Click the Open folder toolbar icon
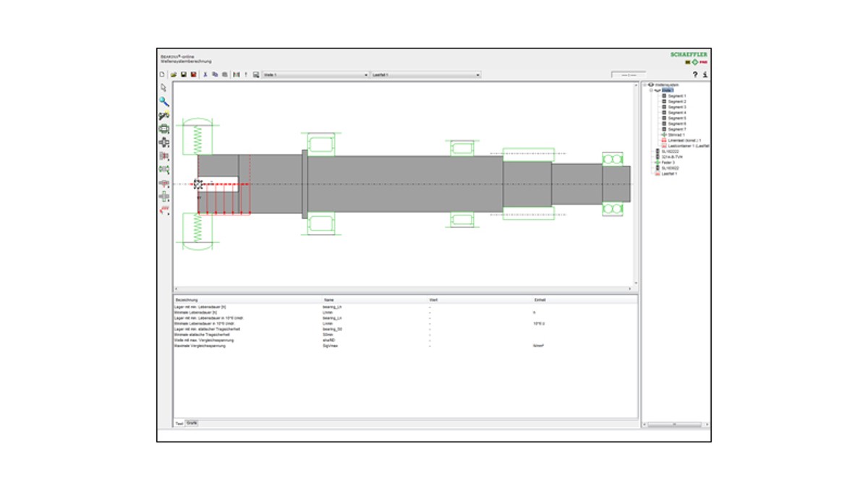This screenshot has height=488, width=868. click(x=174, y=74)
